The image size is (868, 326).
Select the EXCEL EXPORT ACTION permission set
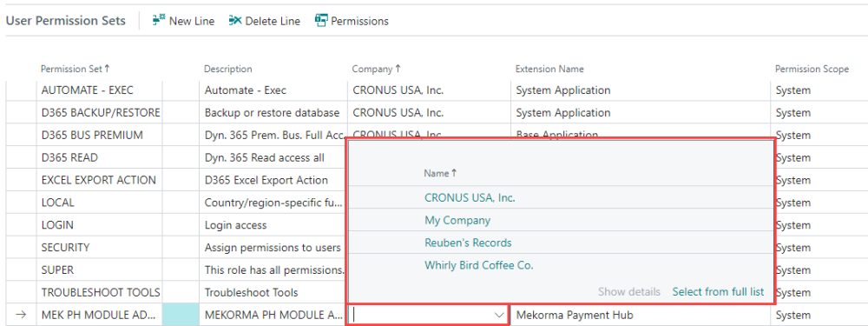100,180
